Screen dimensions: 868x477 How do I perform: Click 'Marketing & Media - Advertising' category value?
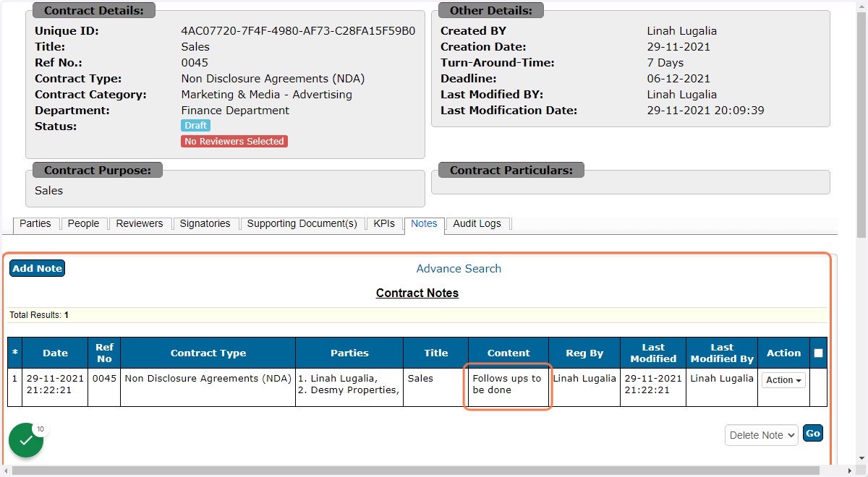click(x=267, y=95)
